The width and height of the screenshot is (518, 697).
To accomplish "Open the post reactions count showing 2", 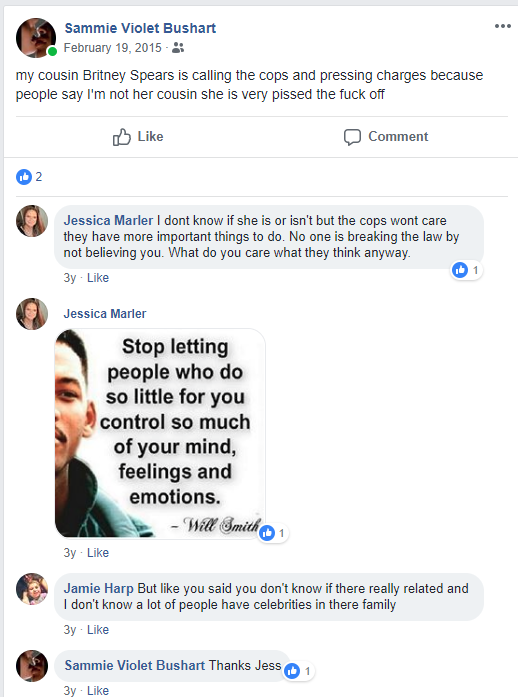I will pyautogui.click(x=29, y=177).
